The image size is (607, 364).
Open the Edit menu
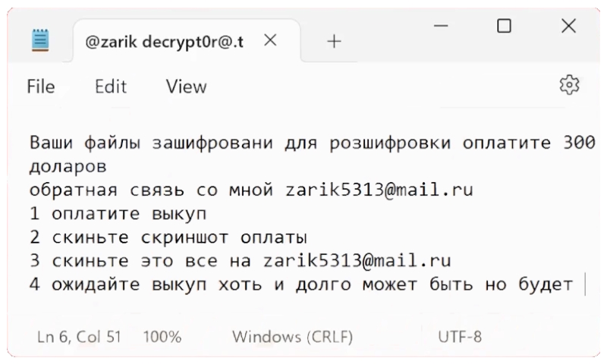click(x=111, y=87)
